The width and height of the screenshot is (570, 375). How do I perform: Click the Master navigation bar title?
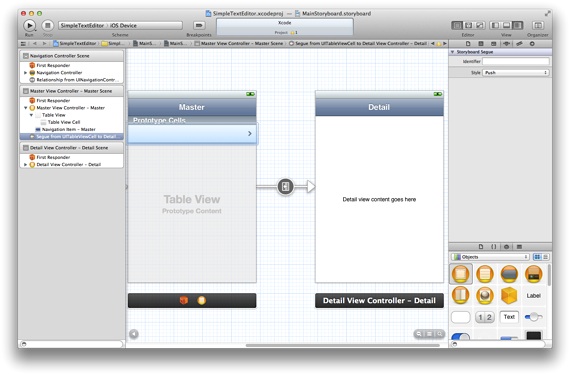coord(192,107)
